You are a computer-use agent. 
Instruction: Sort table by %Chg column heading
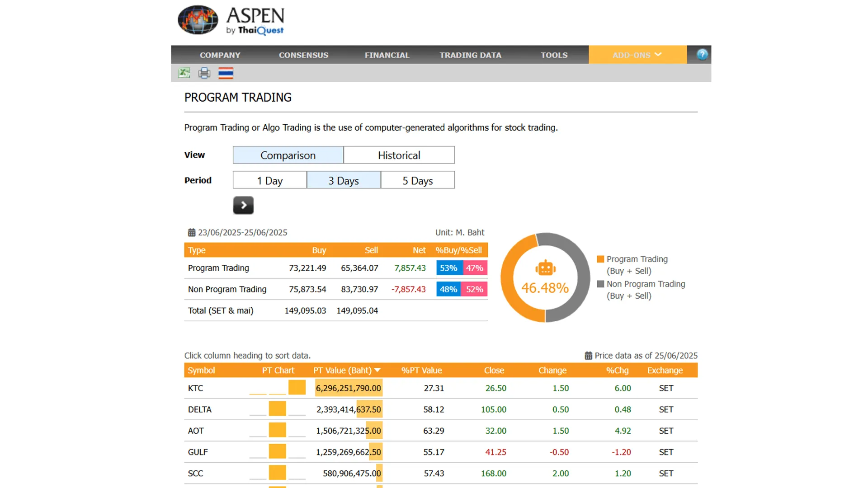[x=617, y=370]
